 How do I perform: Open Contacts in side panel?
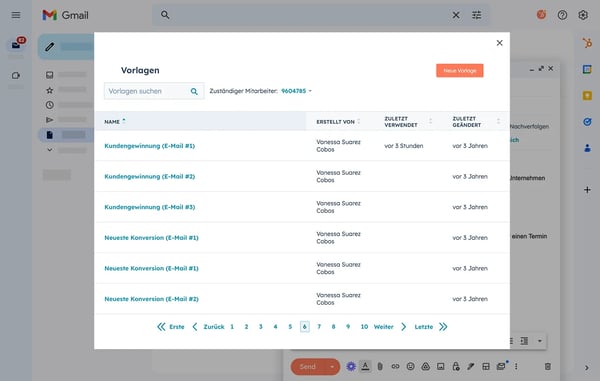[x=587, y=148]
